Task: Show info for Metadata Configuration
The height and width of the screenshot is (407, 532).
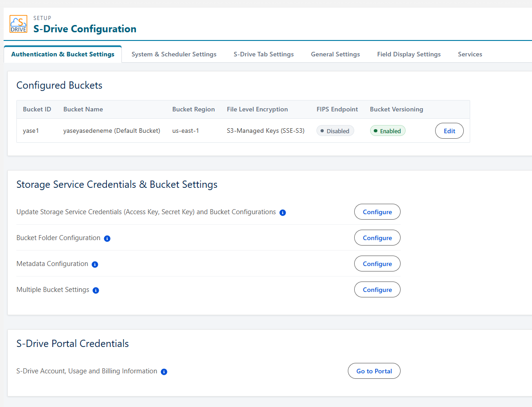Action: 95,264
